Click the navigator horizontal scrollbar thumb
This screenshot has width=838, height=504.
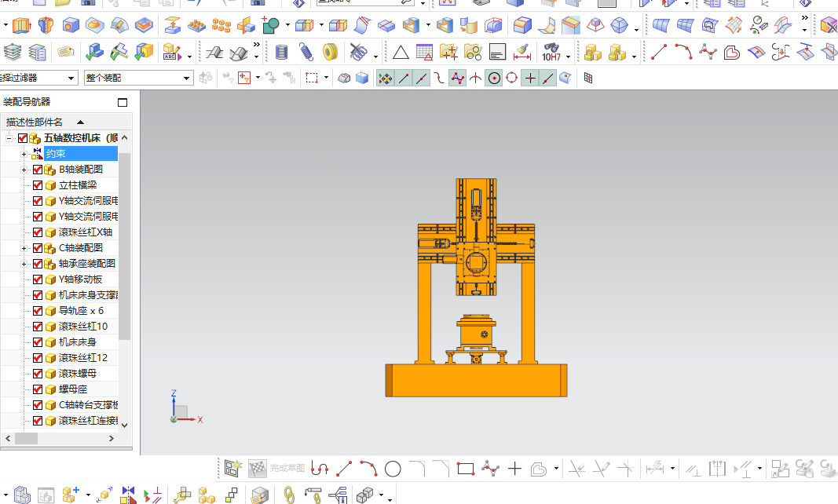(x=26, y=438)
